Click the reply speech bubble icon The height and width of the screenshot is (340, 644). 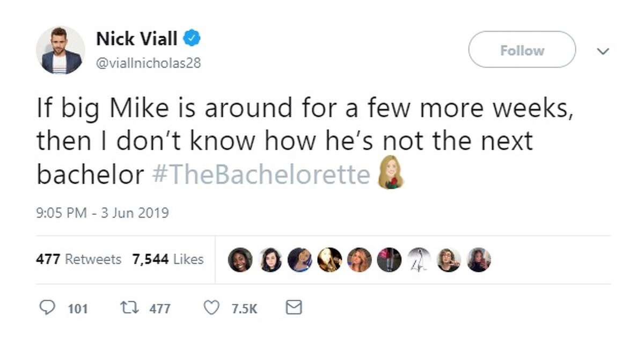point(49,308)
